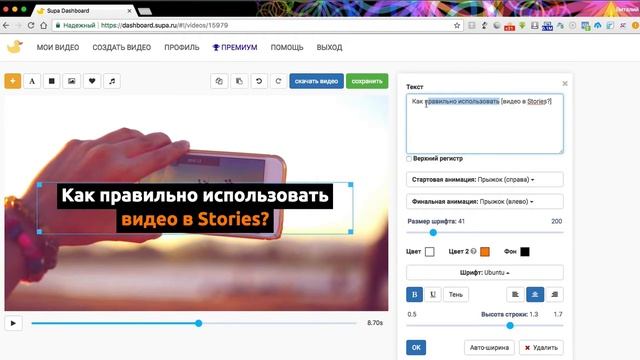This screenshot has width=640, height=360.
Task: Open the ПРЕМИУМ section
Action: tap(235, 47)
